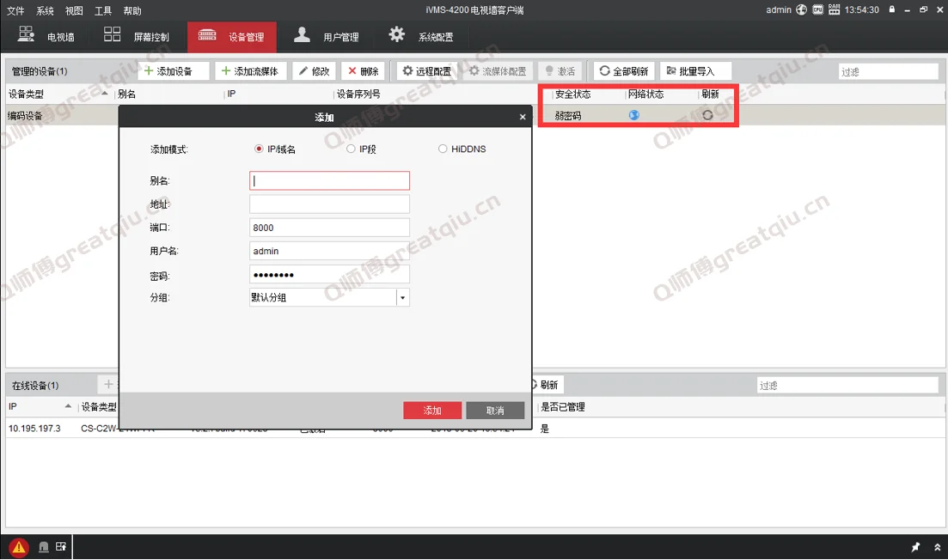Click the pin icon in bottom bar
Image resolution: width=948 pixels, height=560 pixels.
point(915,547)
